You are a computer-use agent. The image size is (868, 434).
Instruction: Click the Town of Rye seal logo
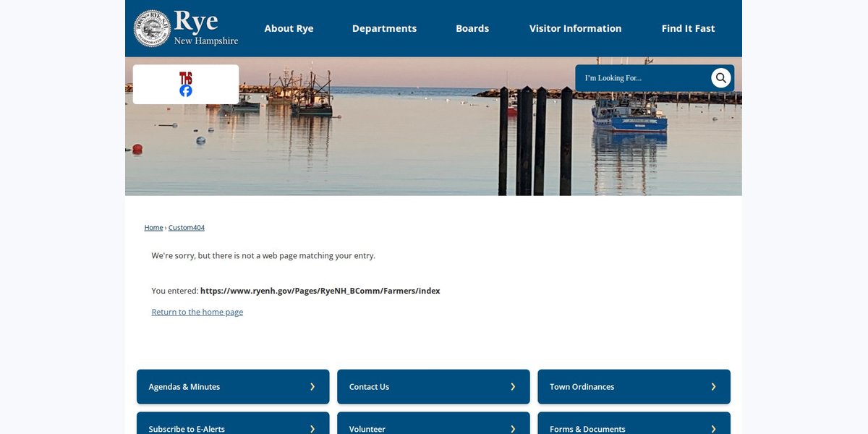[152, 28]
